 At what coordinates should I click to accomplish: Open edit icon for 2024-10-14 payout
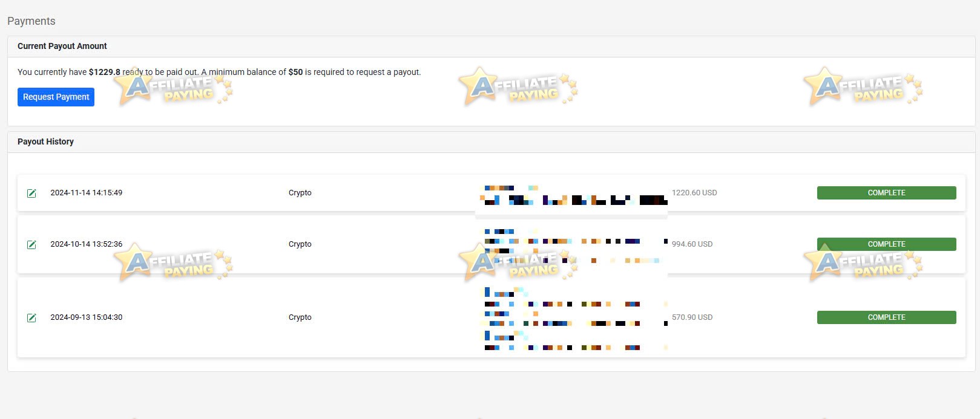[31, 244]
